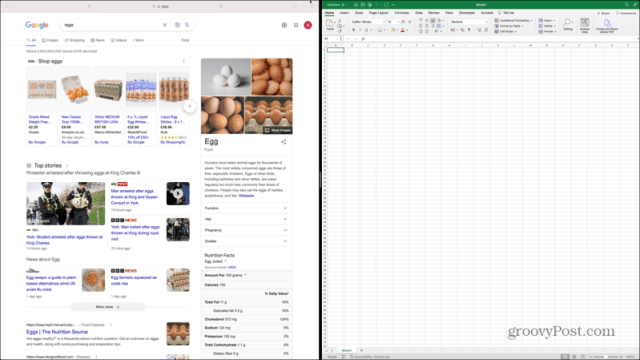Switch to Google Shopping results tab
Screen dimensions: 640x360
(x=75, y=40)
